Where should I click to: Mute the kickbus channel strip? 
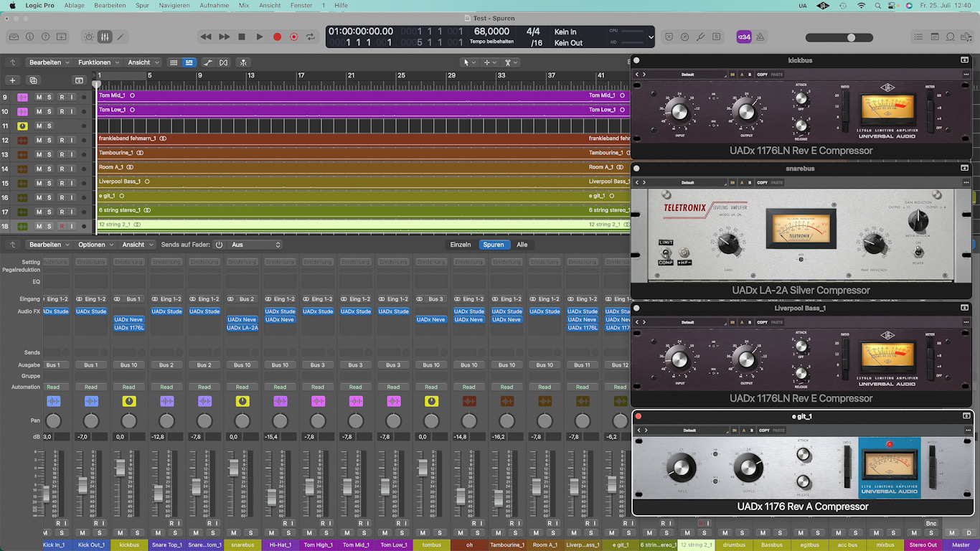pos(120,532)
